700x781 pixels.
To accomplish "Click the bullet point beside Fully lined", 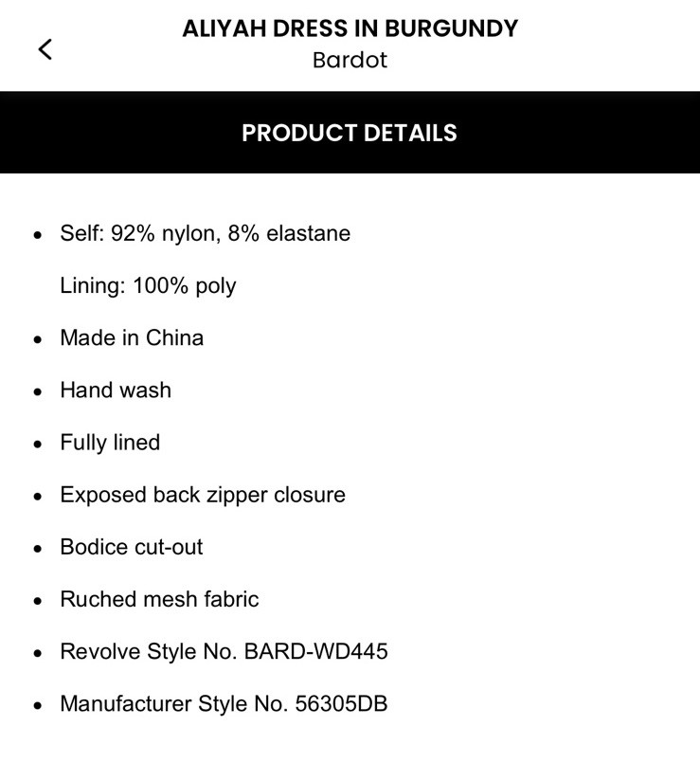I will pos(38,444).
